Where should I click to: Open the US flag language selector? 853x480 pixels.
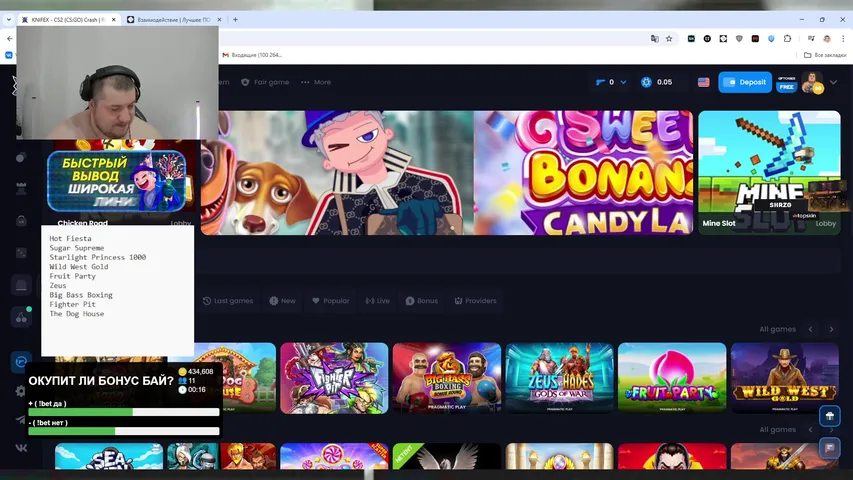703,82
